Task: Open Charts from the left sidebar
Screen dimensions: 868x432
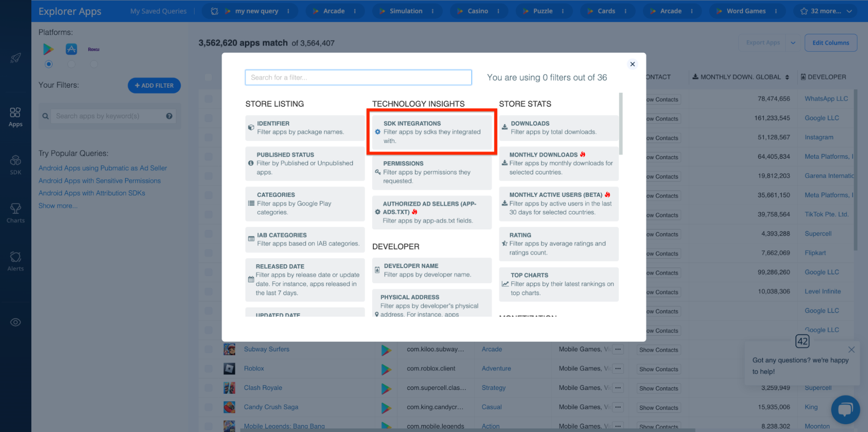Action: [16, 213]
